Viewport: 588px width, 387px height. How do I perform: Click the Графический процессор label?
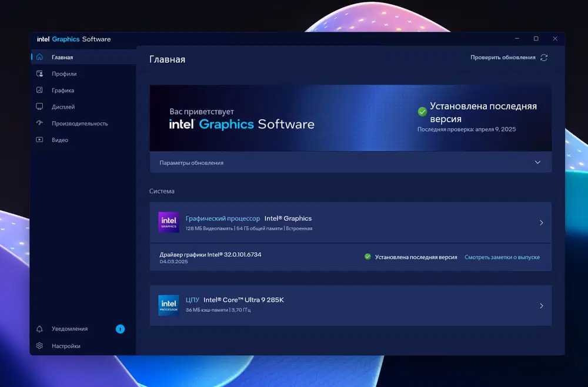[x=223, y=218]
